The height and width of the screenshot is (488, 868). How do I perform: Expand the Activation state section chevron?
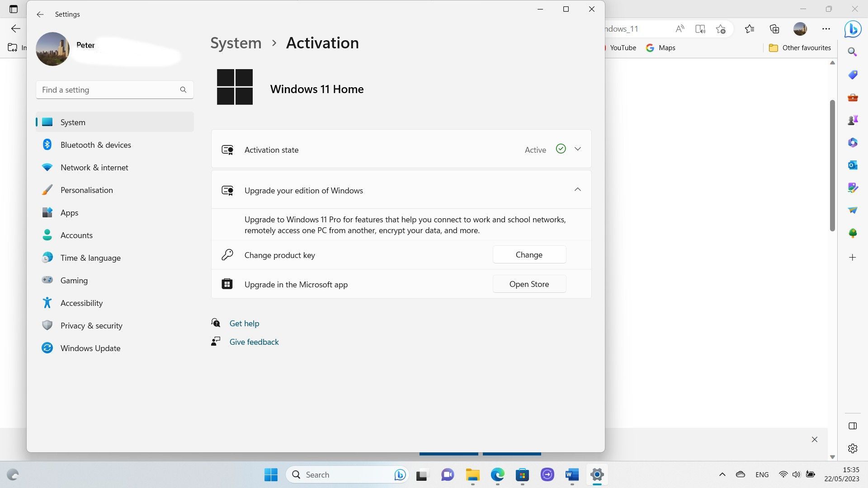577,149
